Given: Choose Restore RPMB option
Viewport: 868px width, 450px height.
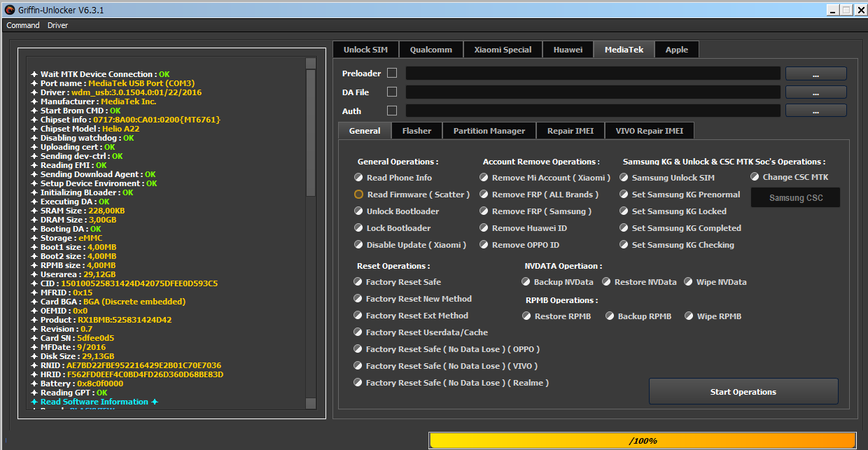Looking at the screenshot, I should click(556, 316).
